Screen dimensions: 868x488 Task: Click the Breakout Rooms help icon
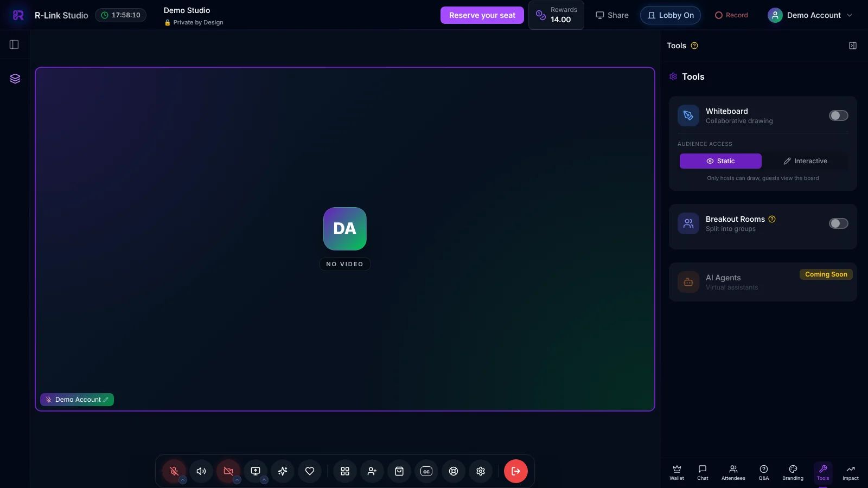point(772,219)
